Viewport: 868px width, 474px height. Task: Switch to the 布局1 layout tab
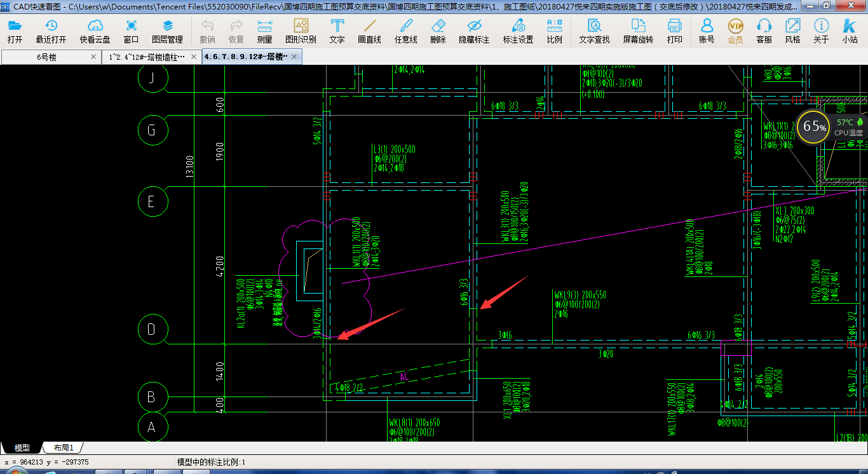pyautogui.click(x=64, y=448)
